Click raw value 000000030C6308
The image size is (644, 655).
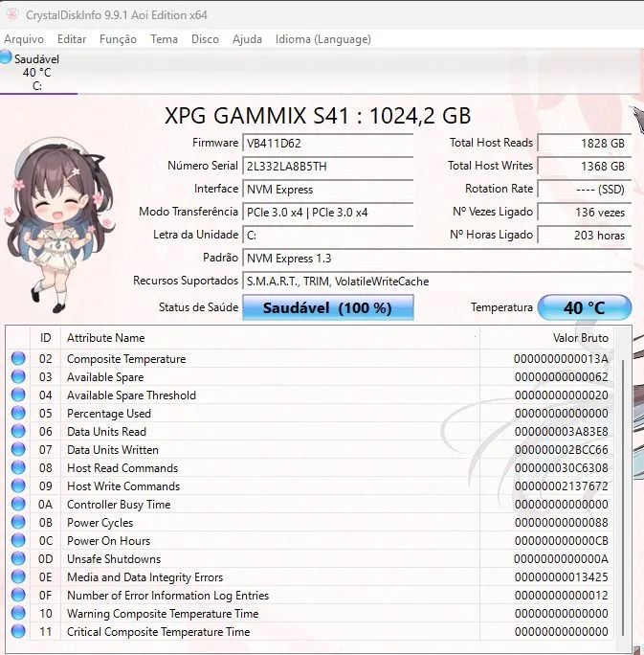pyautogui.click(x=562, y=468)
